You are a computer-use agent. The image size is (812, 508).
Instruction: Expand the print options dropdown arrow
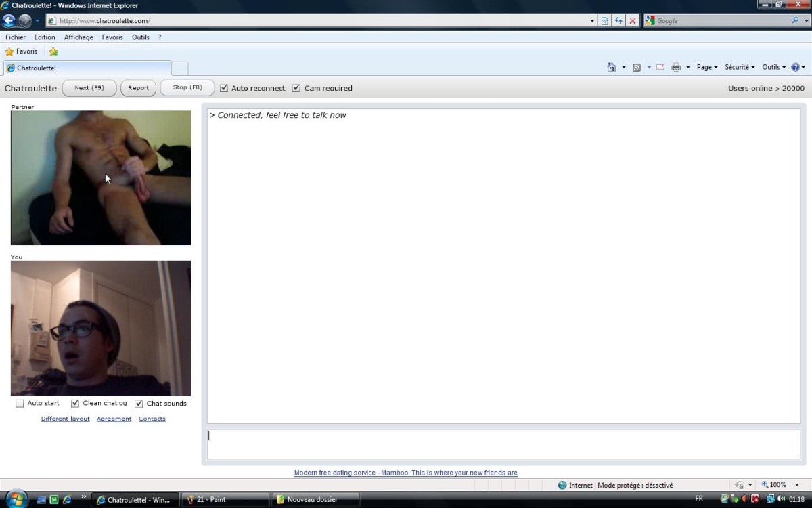tap(688, 67)
